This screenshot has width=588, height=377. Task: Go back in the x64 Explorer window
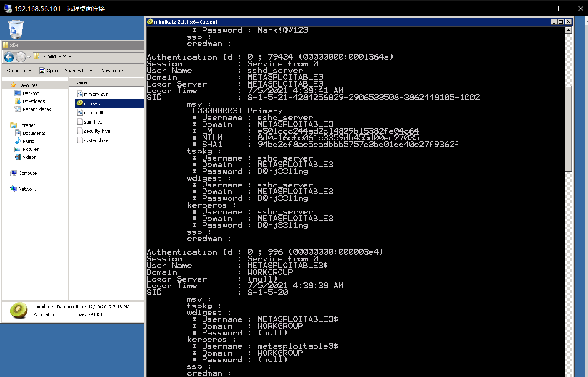click(9, 57)
